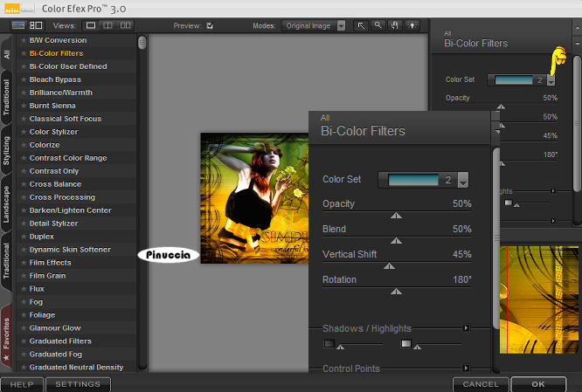Click the filter list layout icon beside Views

pyautogui.click(x=36, y=25)
